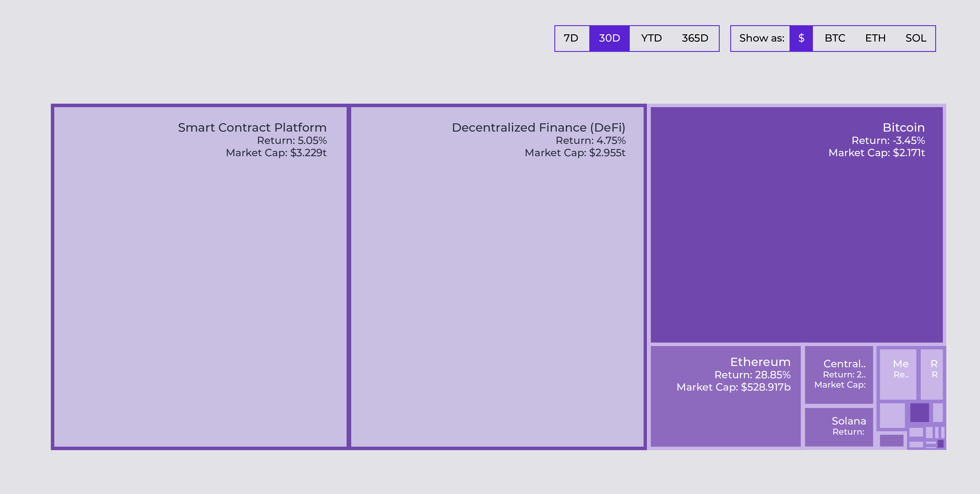Click the small tile labeled Me
This screenshot has height=494, width=980.
point(898,375)
